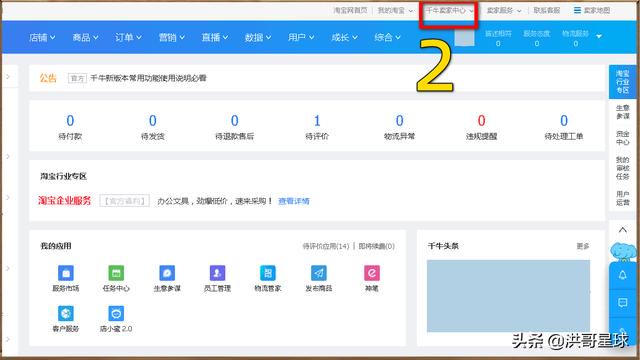Open the 卖家服务 dropdown
The width and height of the screenshot is (640, 360).
tap(504, 11)
